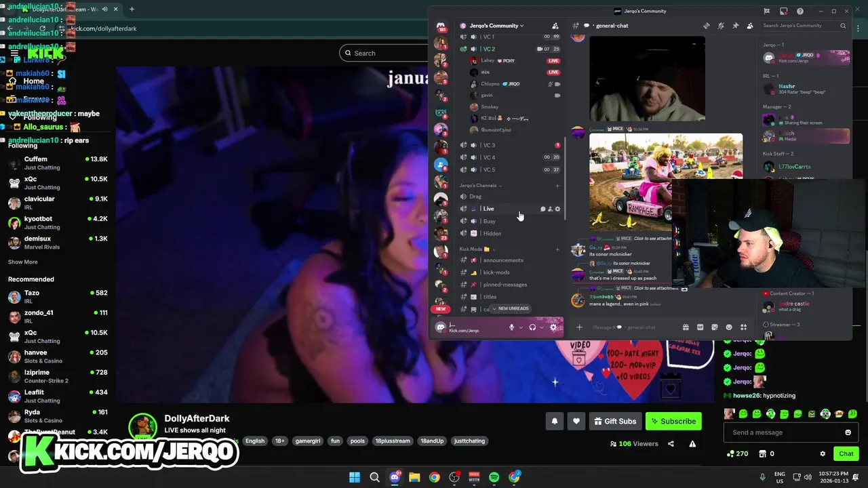
Task: Click the notification bell on Kick stream
Action: coord(555,421)
